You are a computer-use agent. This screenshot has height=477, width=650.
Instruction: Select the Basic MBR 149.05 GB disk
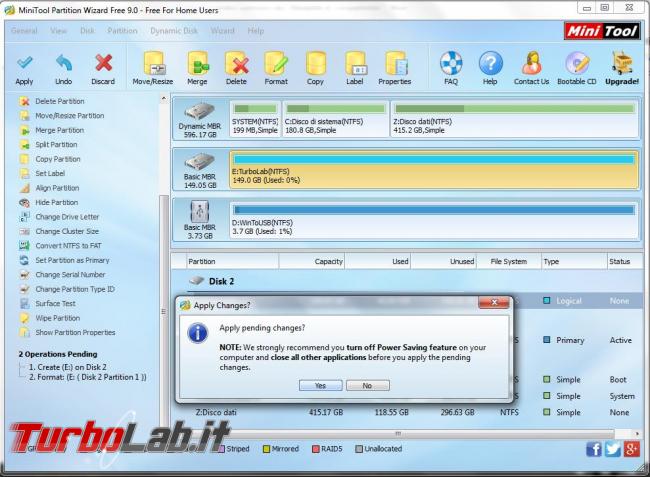pyautogui.click(x=200, y=170)
